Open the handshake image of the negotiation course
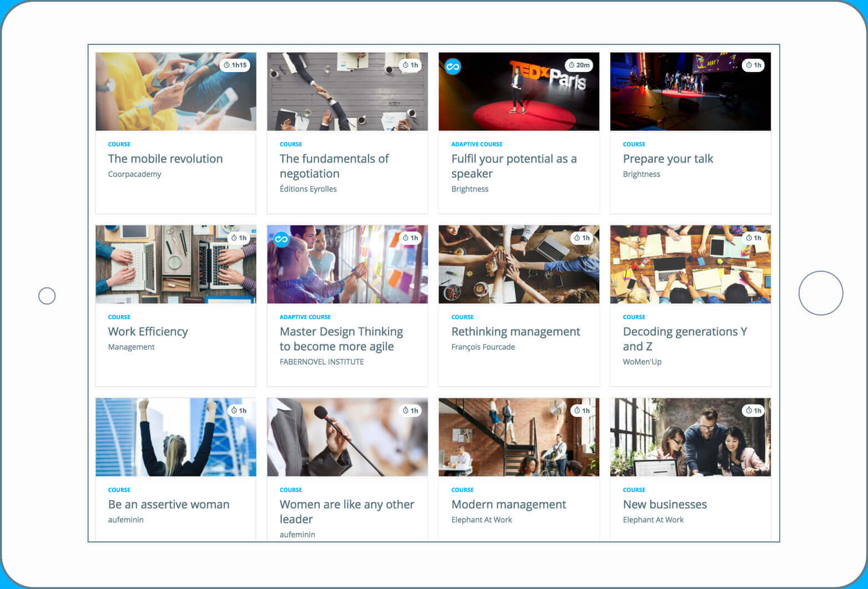 coord(347,92)
